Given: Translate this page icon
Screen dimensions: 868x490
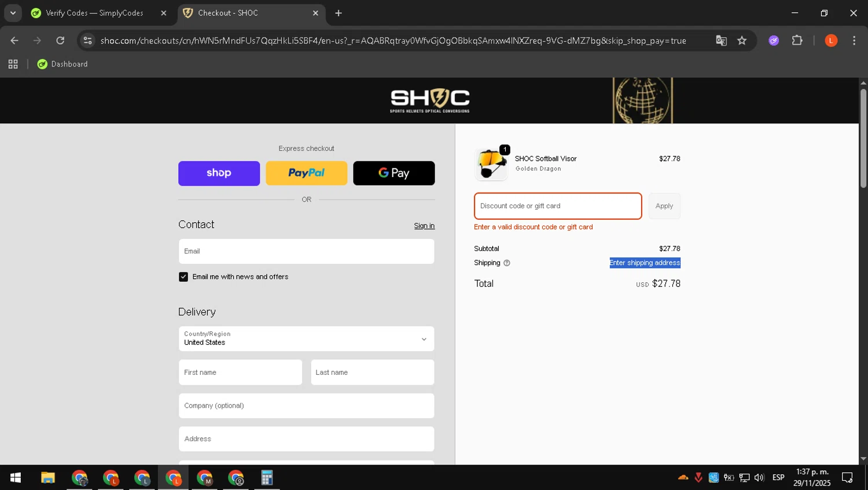Looking at the screenshot, I should tap(721, 40).
